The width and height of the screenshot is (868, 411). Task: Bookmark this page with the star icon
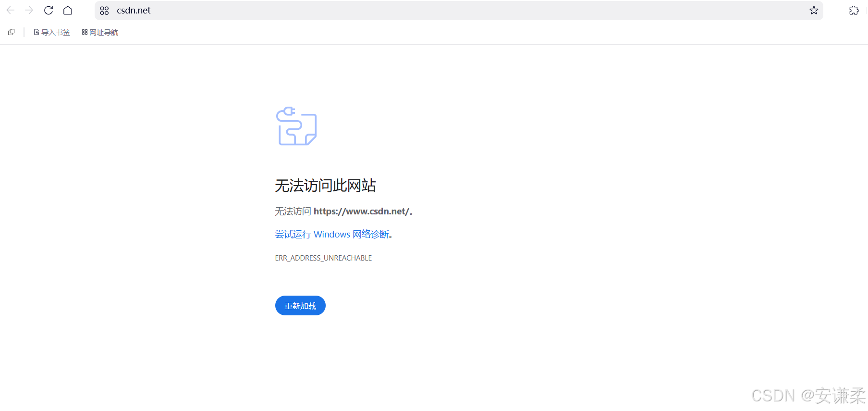(x=814, y=10)
